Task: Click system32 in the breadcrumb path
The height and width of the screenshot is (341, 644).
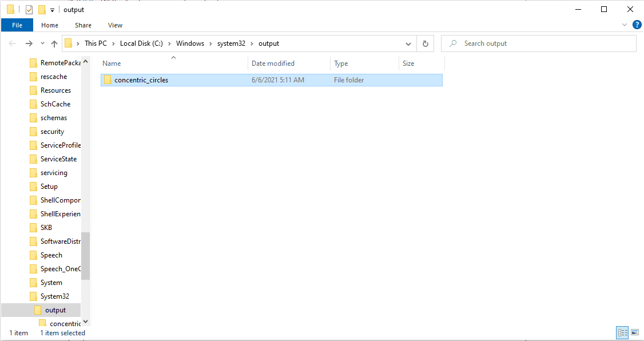Action: [x=231, y=43]
